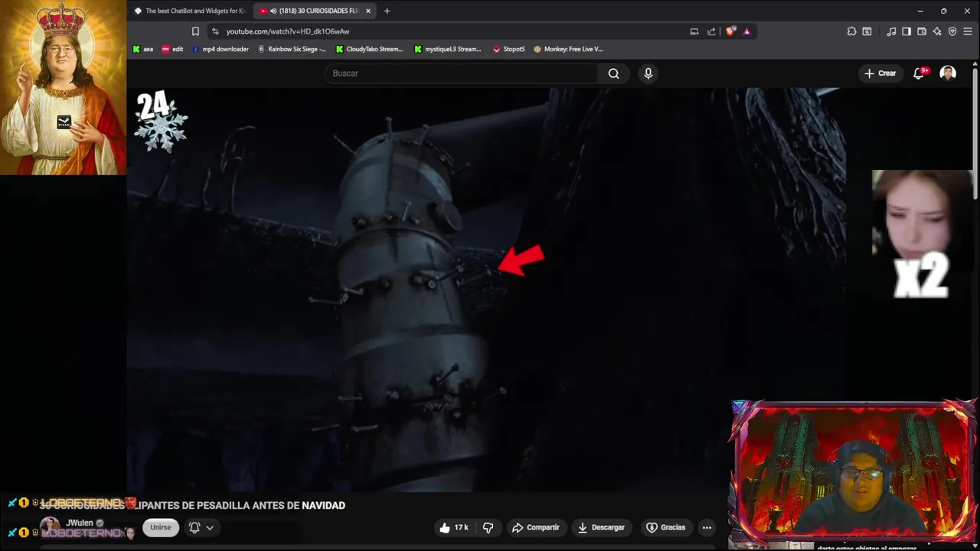Screen dimensions: 980x551
Task: Dislike the video thumbs-down
Action: 488,527
